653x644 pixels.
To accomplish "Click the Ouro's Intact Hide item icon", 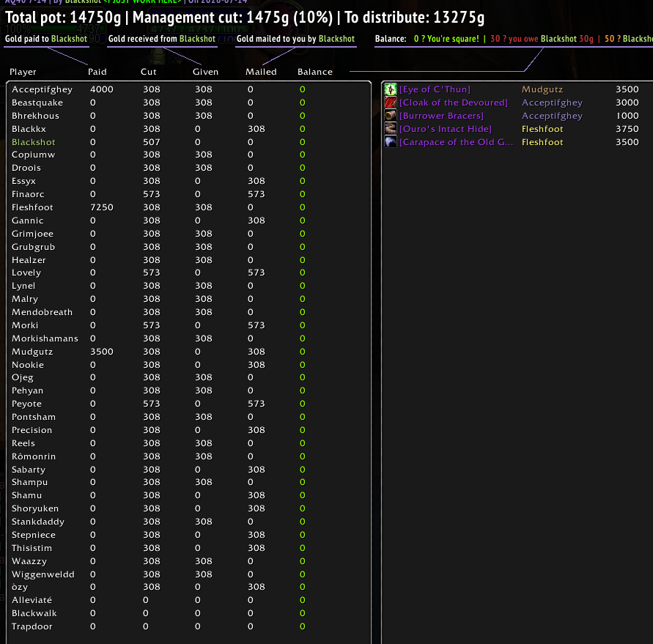I will (390, 129).
